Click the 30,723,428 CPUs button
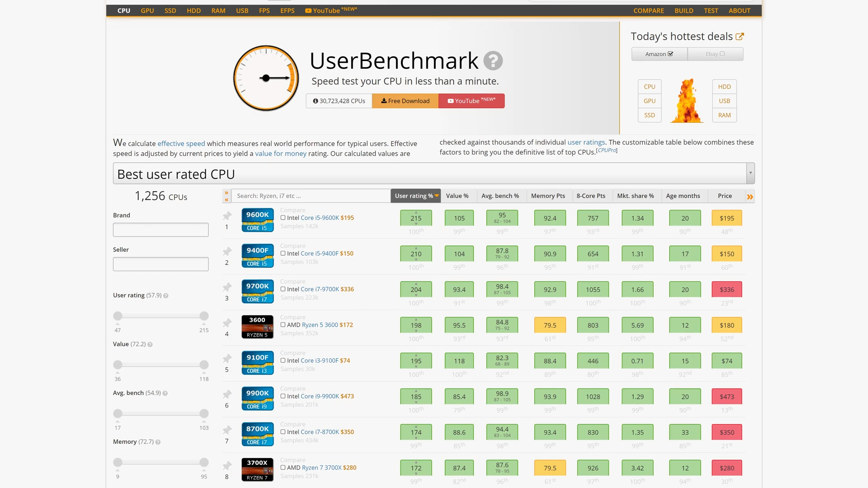 click(339, 101)
